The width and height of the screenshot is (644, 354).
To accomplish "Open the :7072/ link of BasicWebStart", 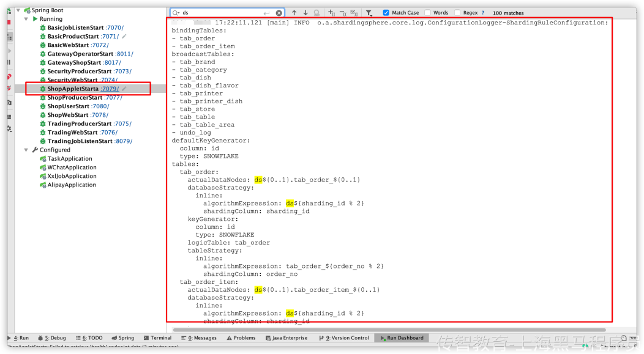I will pyautogui.click(x=100, y=45).
